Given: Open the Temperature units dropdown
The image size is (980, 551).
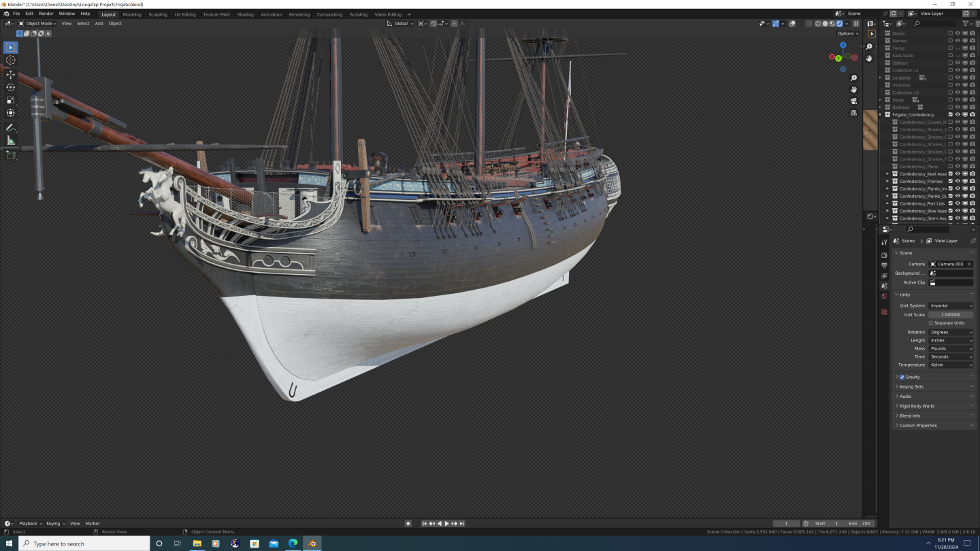Looking at the screenshot, I should (951, 365).
